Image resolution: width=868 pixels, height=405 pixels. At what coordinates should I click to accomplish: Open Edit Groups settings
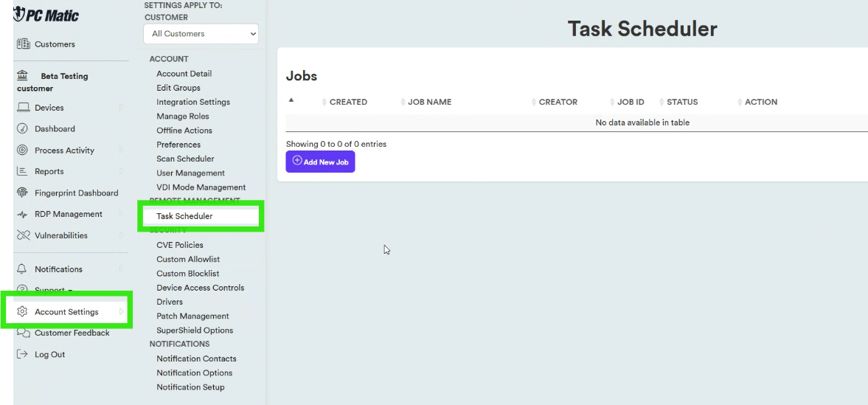click(178, 88)
